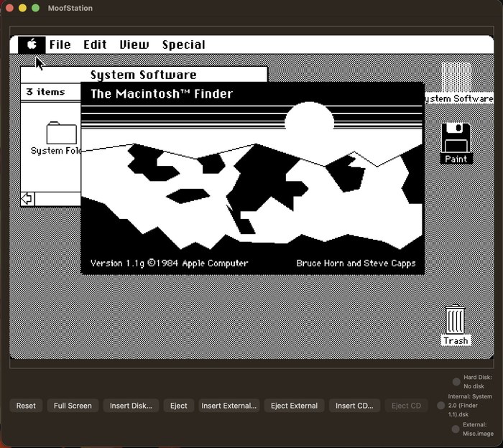The height and width of the screenshot is (448, 503).
Task: Click the Eject External button
Action: (x=294, y=406)
